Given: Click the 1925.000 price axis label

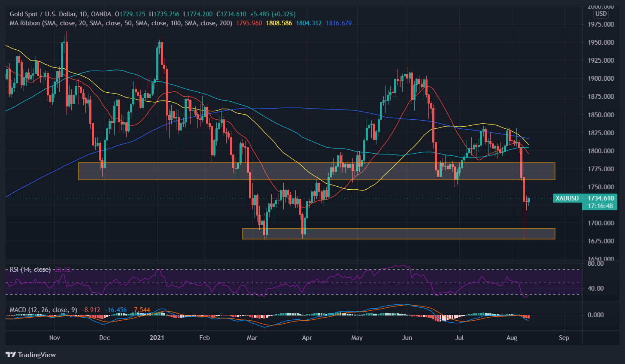Looking at the screenshot, I should 600,61.
